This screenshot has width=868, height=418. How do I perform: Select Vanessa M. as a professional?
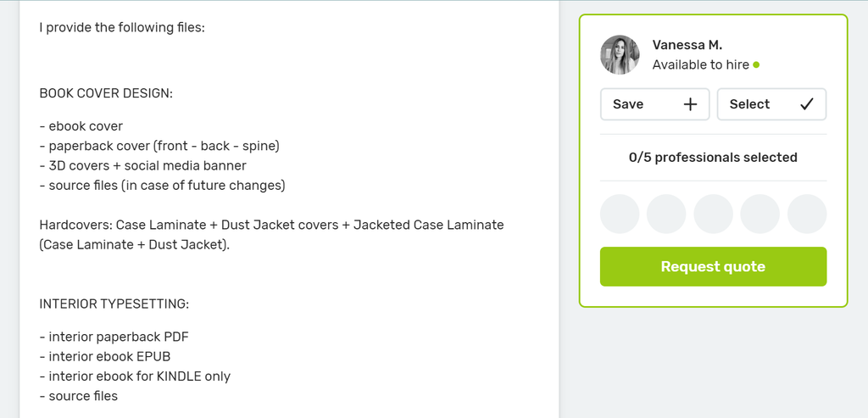click(771, 104)
